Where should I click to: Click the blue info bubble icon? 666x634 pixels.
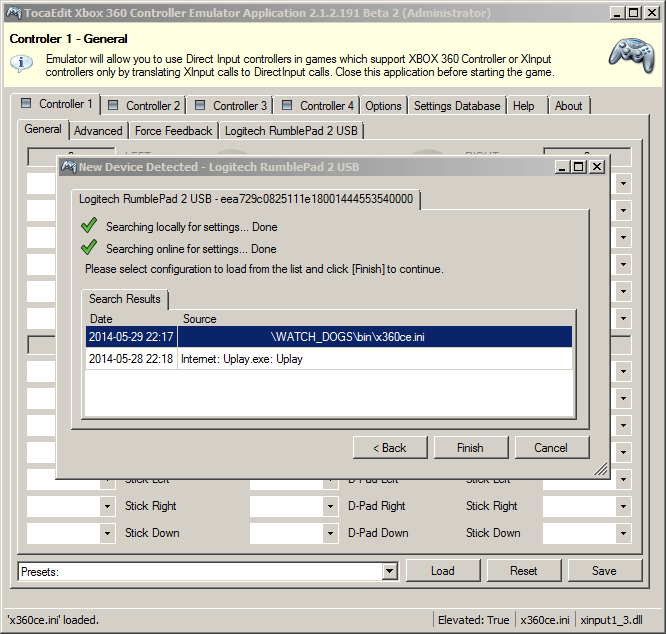(x=21, y=64)
